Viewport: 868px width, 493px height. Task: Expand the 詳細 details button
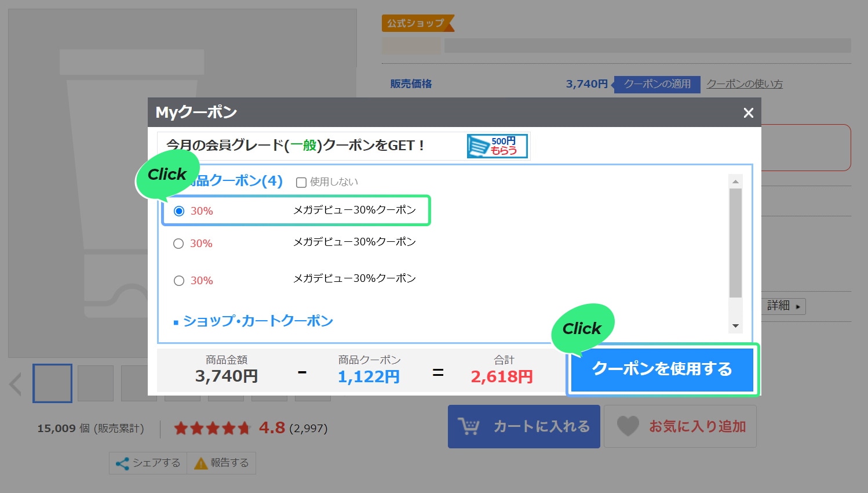[x=783, y=306]
